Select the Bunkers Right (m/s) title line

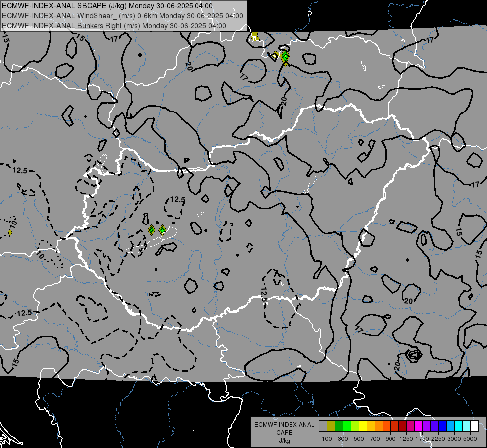tap(114, 26)
